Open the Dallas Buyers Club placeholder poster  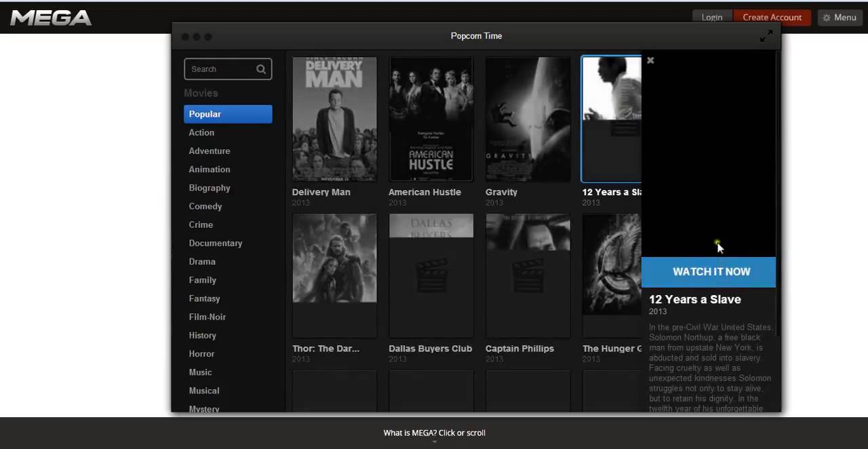tap(431, 275)
